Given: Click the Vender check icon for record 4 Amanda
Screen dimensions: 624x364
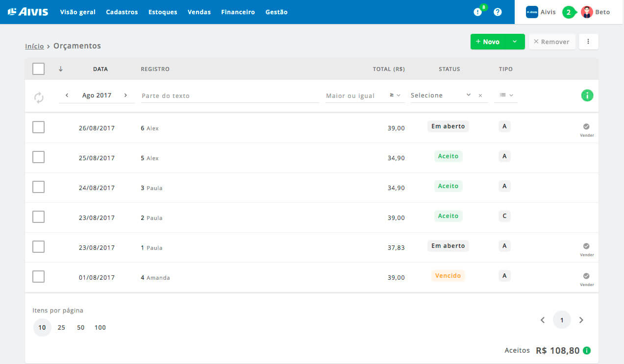Looking at the screenshot, I should tap(587, 276).
